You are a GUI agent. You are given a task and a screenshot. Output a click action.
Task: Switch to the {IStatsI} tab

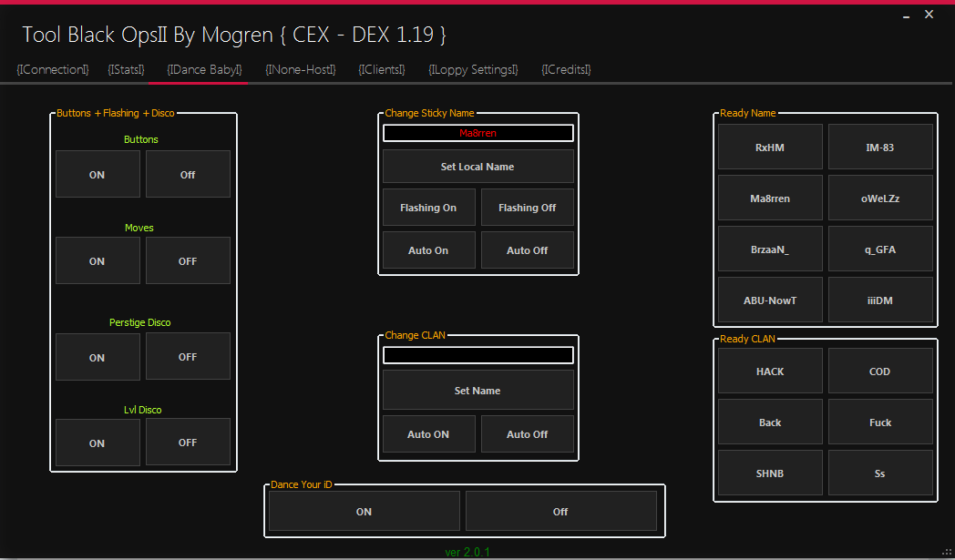pyautogui.click(x=126, y=69)
